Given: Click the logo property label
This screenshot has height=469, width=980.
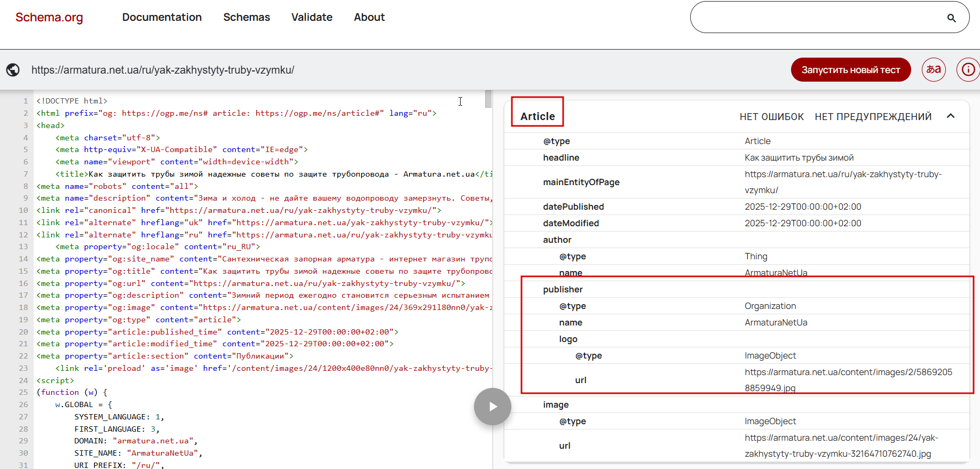Looking at the screenshot, I should [568, 339].
